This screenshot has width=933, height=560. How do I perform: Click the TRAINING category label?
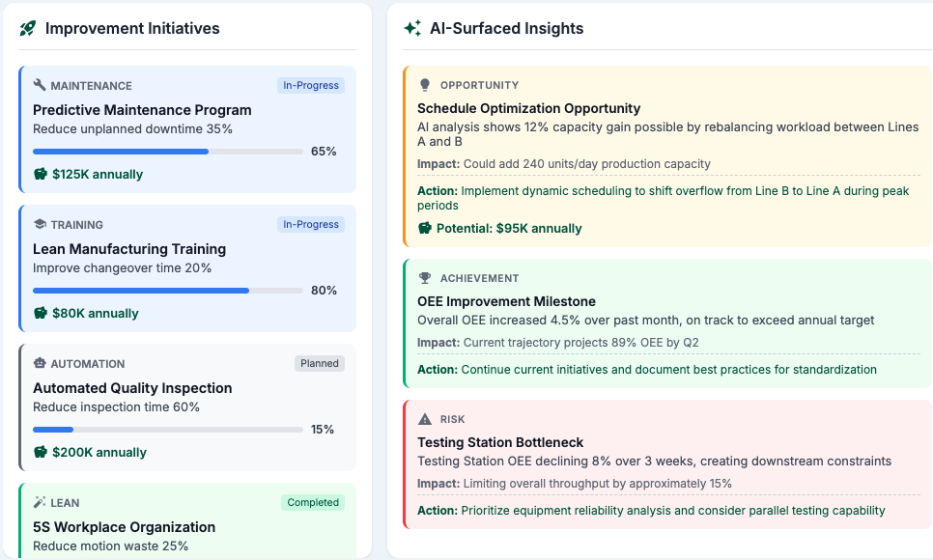[76, 225]
